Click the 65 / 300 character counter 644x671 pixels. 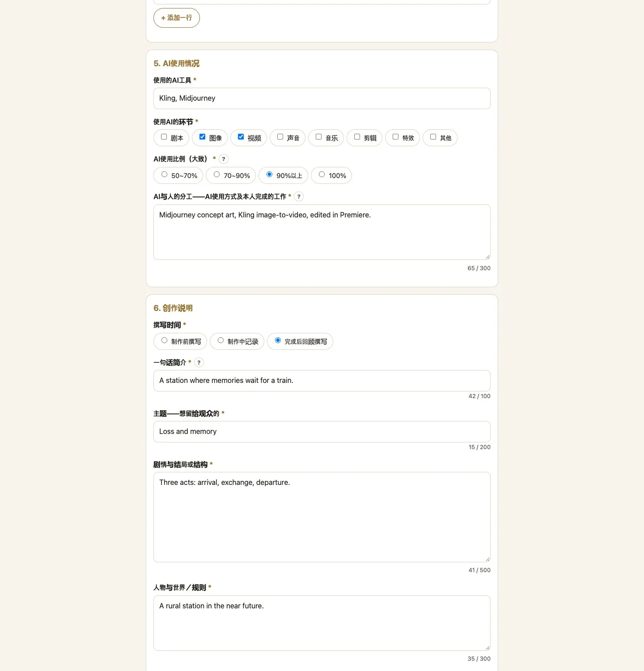click(479, 268)
